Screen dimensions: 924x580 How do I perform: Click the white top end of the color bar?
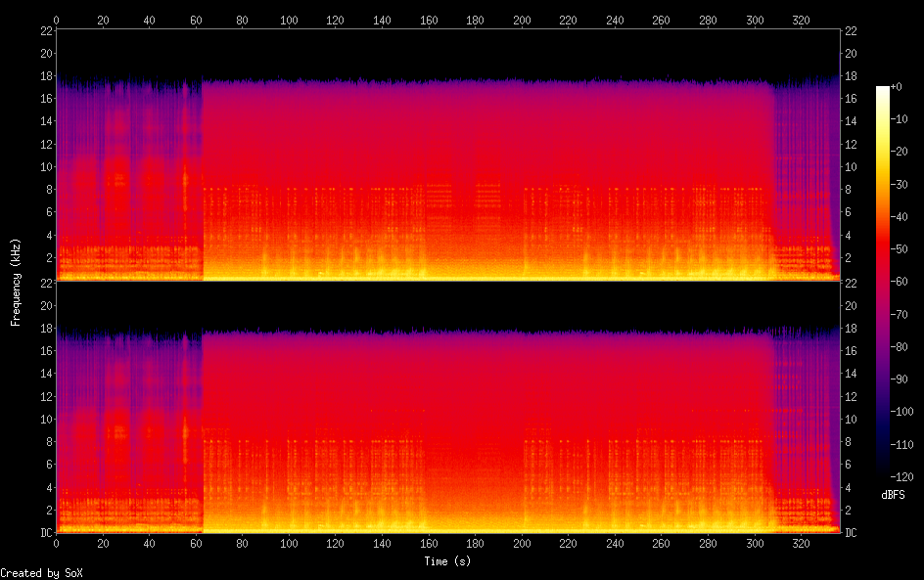[883, 89]
